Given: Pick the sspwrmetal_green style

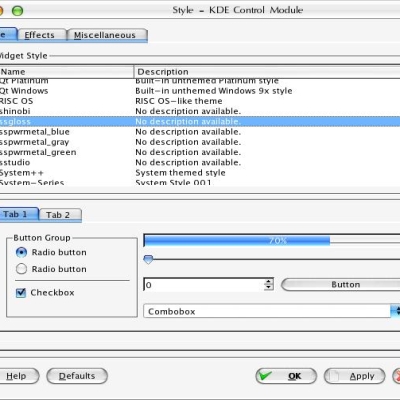Looking at the screenshot, I should click(x=200, y=152).
